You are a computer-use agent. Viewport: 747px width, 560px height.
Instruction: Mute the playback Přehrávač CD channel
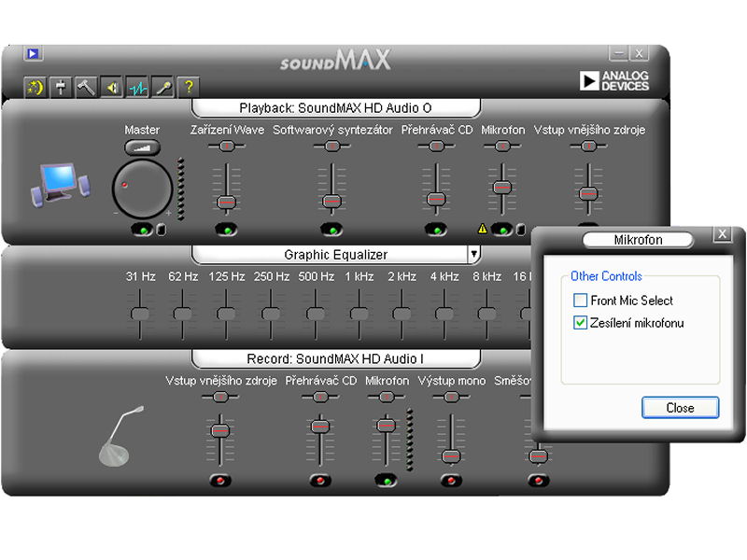(436, 230)
